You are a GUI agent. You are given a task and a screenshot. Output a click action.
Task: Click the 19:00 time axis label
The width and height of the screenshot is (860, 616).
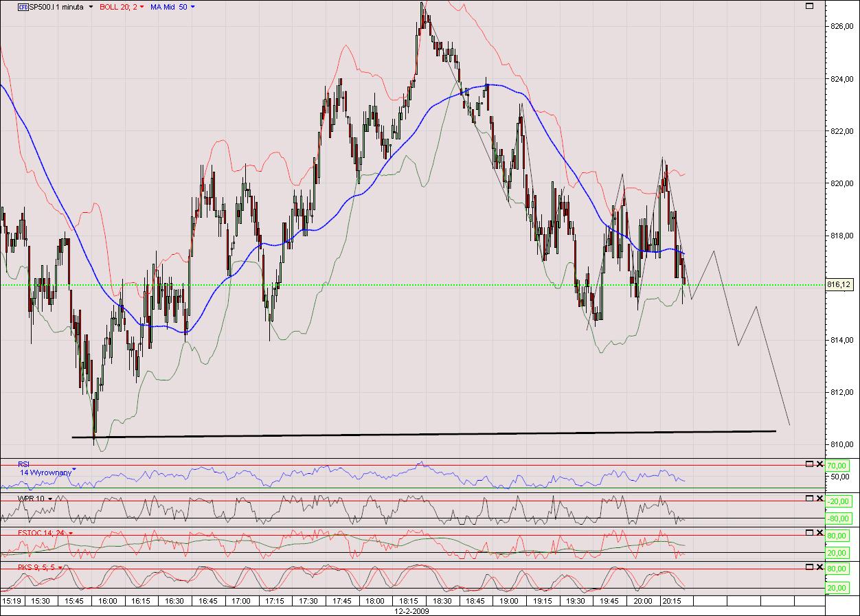click(510, 601)
